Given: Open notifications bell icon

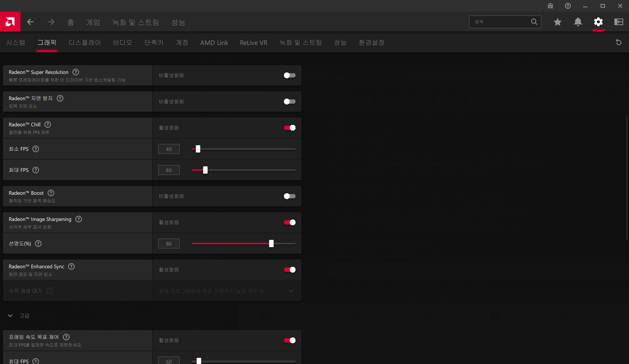Looking at the screenshot, I should (x=578, y=22).
